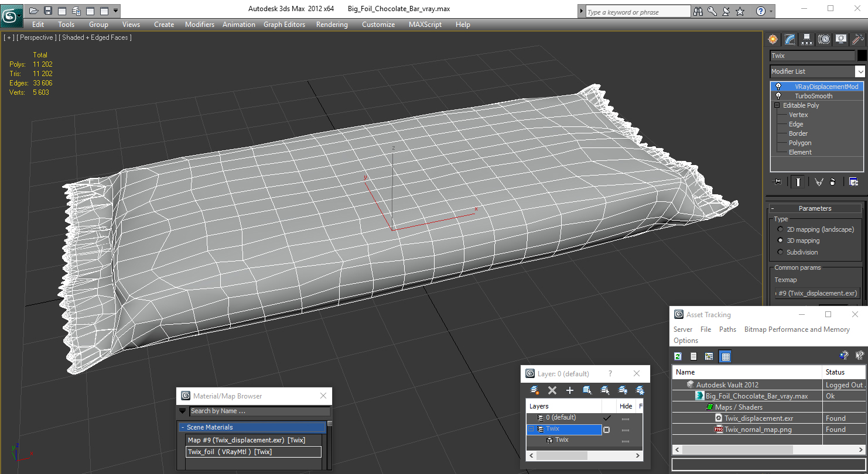Image resolution: width=868 pixels, height=474 pixels.
Task: Collapse Editable Poly sub-object tree
Action: point(777,105)
